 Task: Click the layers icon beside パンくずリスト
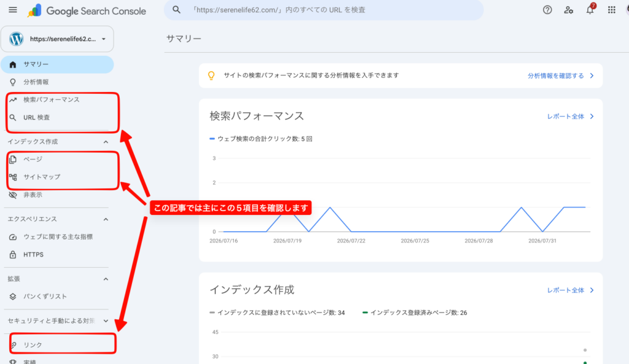point(13,296)
